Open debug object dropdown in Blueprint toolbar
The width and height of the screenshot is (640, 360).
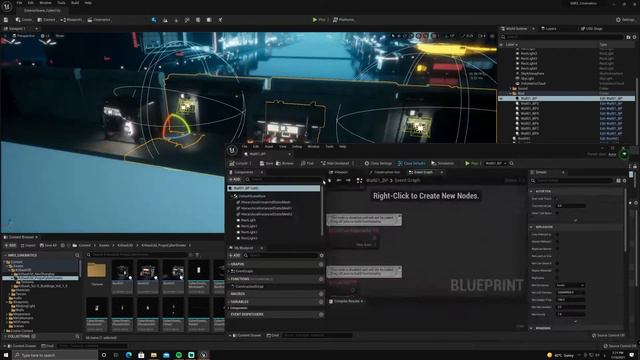[496, 163]
